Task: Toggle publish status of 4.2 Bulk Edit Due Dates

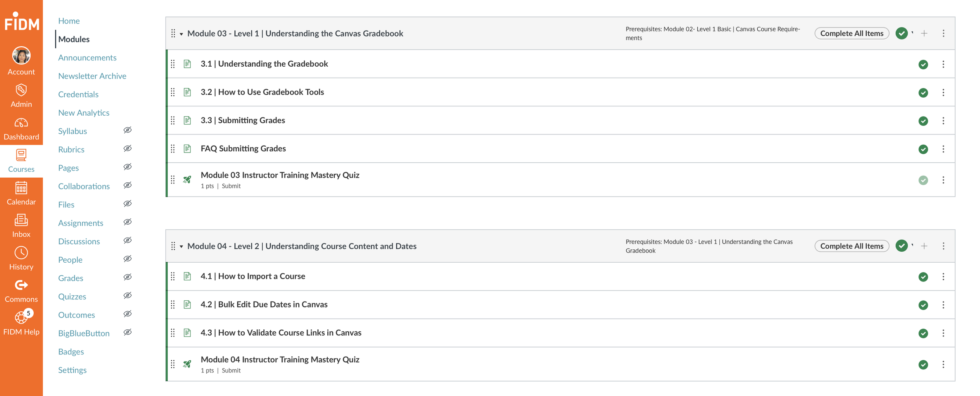Action: point(923,305)
